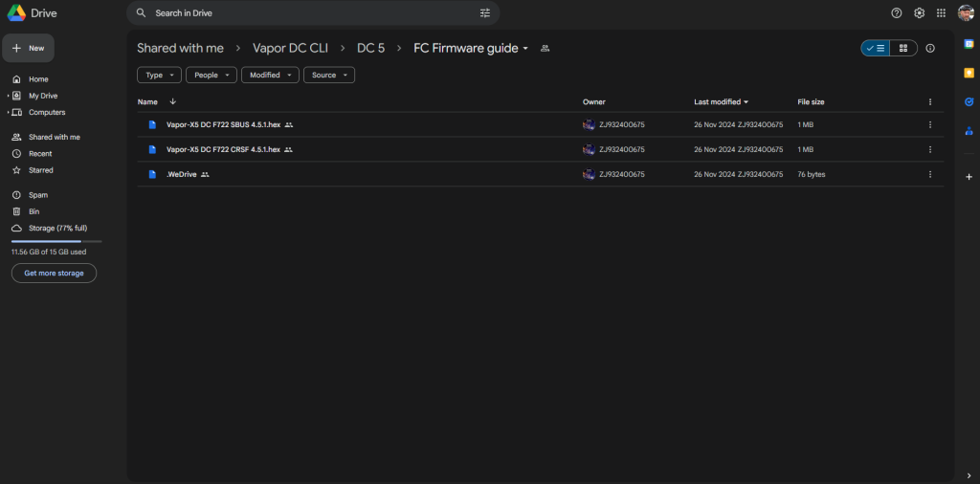Open the search options filter icon
The image size is (980, 484).
[485, 13]
